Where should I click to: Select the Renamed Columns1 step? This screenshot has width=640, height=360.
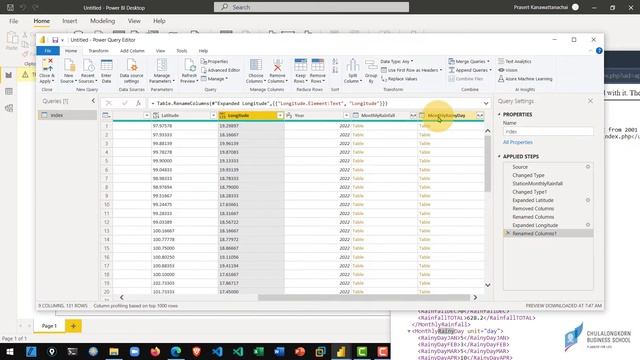548,233
